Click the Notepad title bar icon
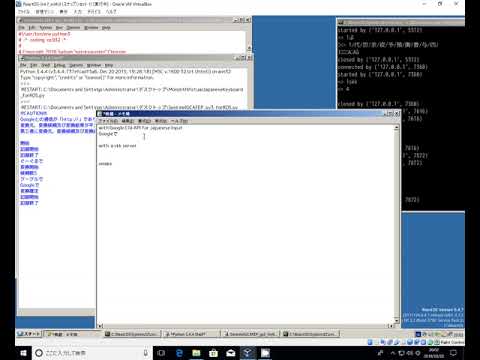The width and height of the screenshot is (480, 360). 100,114
